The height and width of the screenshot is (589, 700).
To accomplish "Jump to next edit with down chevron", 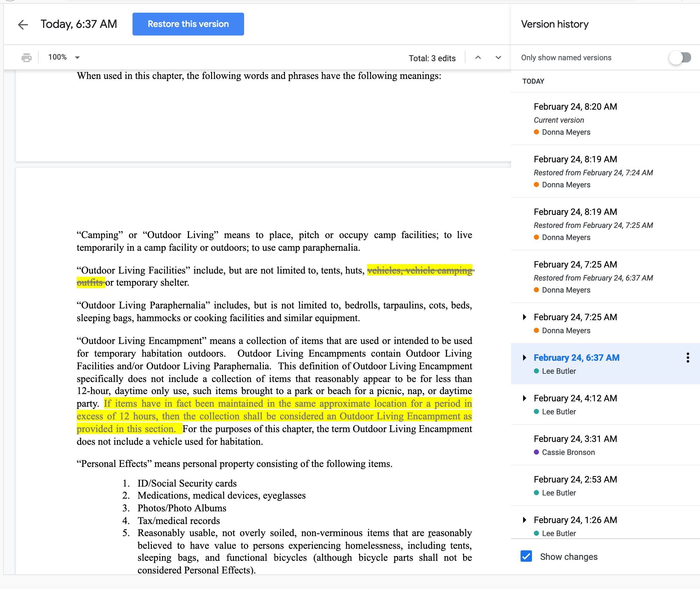I will [x=498, y=57].
